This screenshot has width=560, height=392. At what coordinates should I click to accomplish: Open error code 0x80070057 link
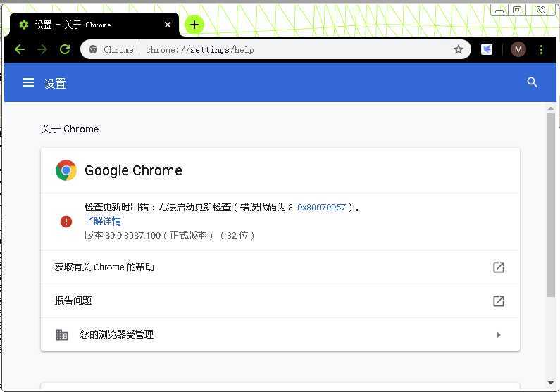coord(321,207)
